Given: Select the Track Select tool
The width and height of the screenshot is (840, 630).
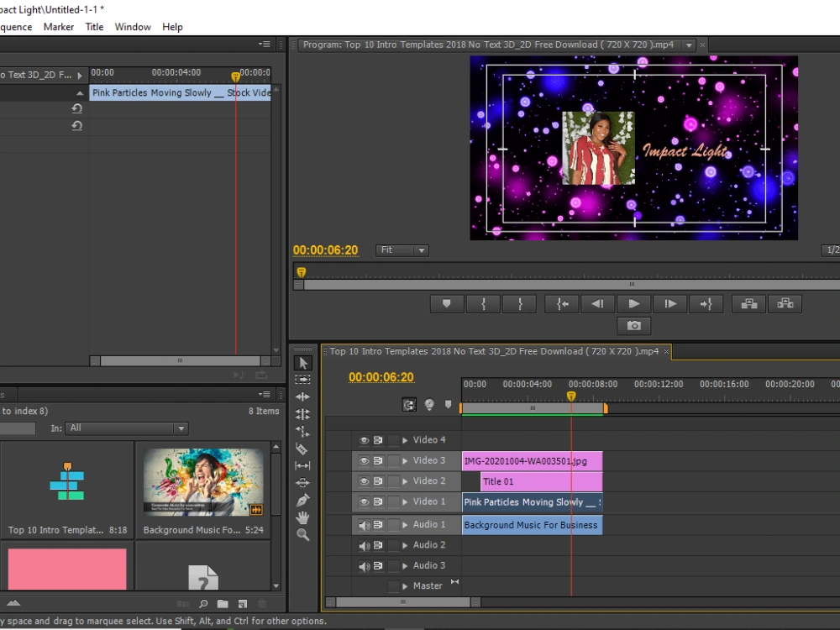Looking at the screenshot, I should coord(302,380).
